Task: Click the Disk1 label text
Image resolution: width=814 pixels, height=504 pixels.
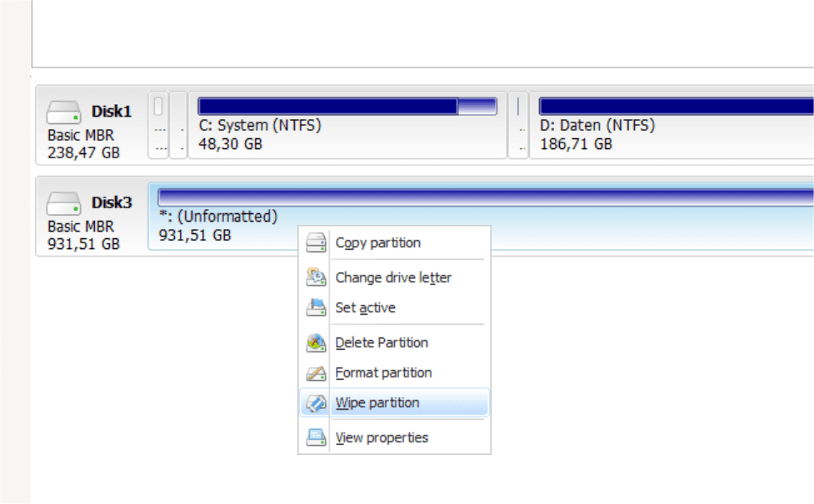Action: (x=112, y=112)
